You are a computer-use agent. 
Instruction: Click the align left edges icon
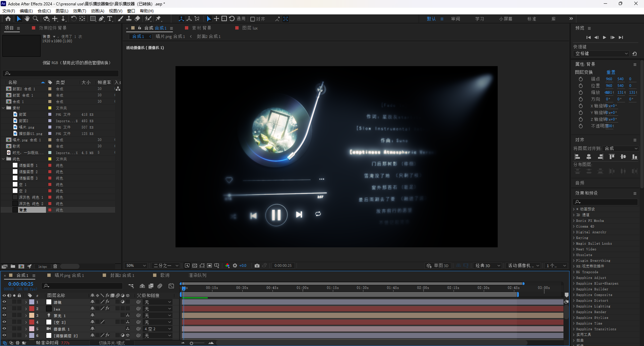click(x=578, y=157)
